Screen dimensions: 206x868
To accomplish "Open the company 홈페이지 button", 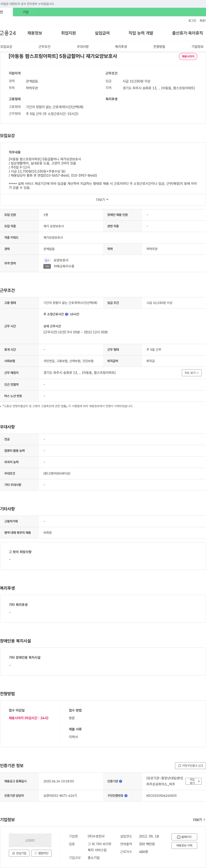I will point(184,837).
